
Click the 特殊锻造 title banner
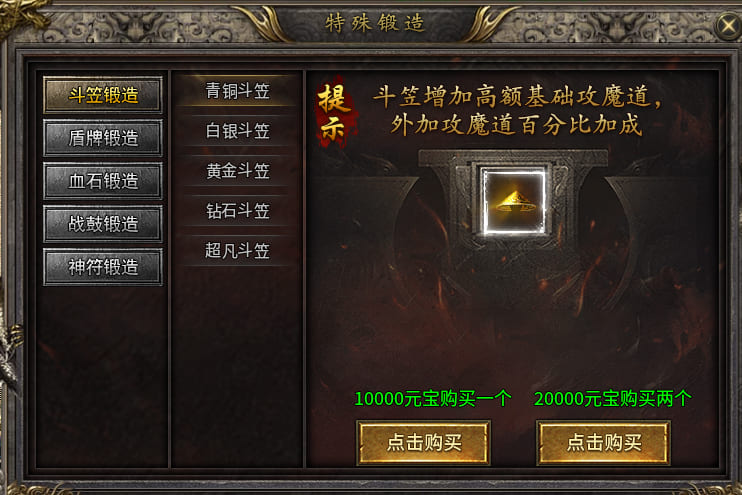click(x=375, y=23)
